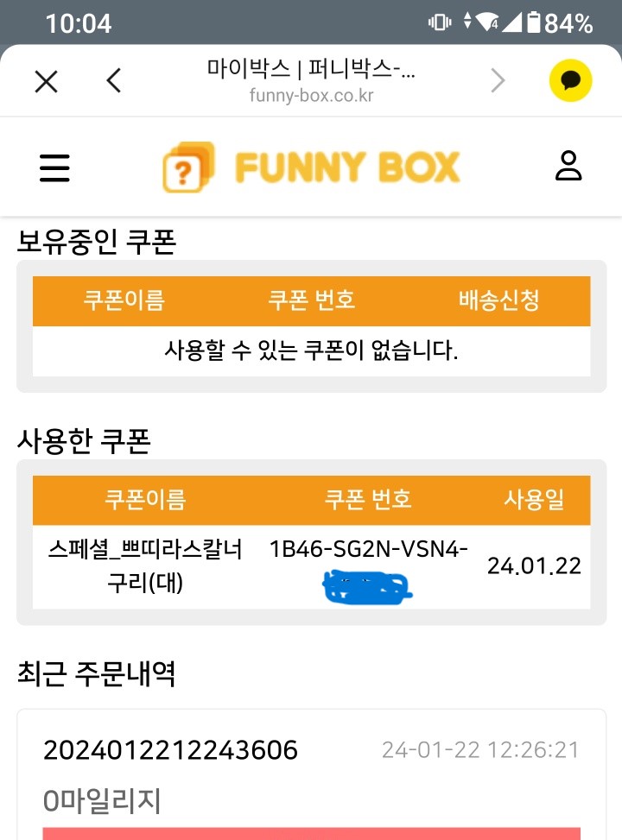Click the FUNNY BOX title text
Screen dimensions: 622x840
347,167
